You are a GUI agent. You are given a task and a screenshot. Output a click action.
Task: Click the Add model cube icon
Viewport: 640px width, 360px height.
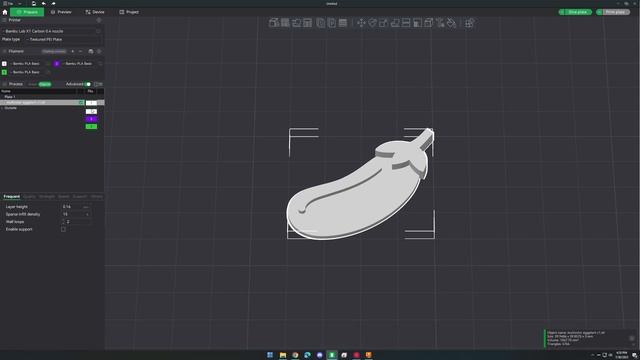(273, 23)
